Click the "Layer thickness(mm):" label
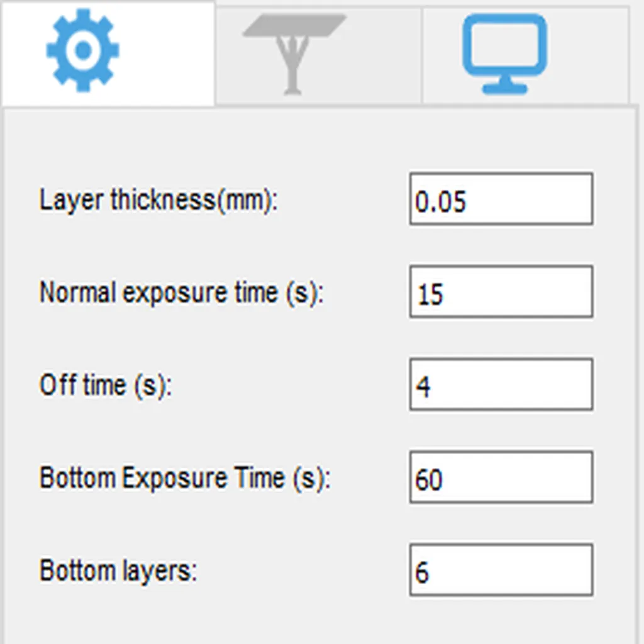The image size is (644, 644). pos(158,201)
